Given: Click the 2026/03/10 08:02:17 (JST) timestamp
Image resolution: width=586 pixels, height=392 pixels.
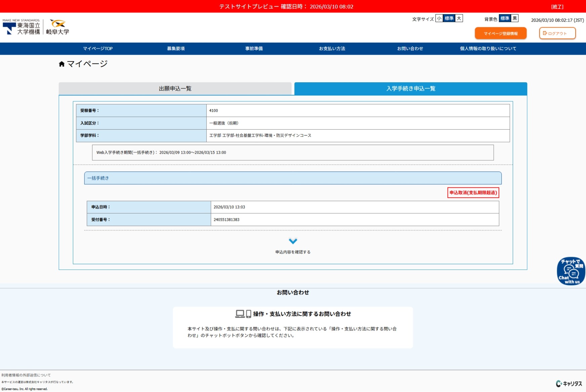Looking at the screenshot, I should 557,20.
